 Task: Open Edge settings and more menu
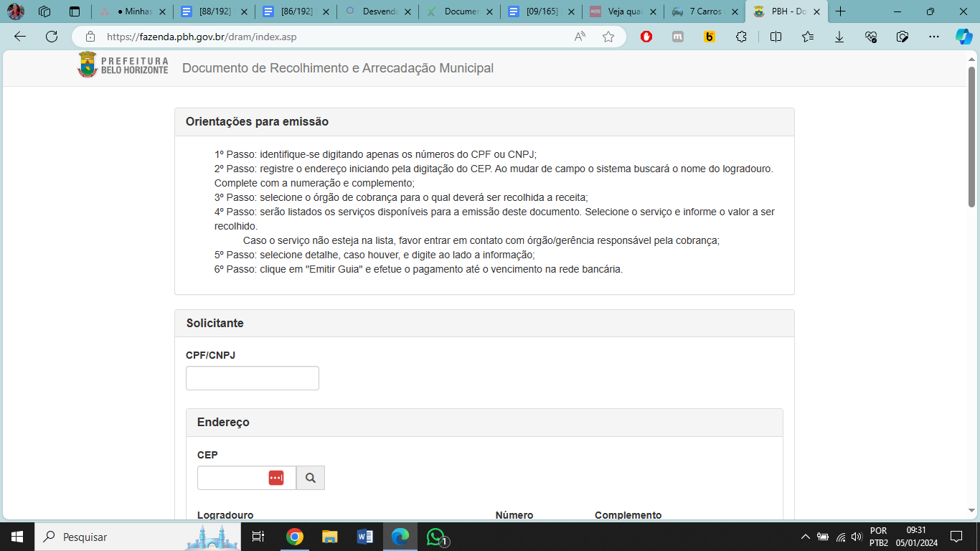[x=934, y=37]
